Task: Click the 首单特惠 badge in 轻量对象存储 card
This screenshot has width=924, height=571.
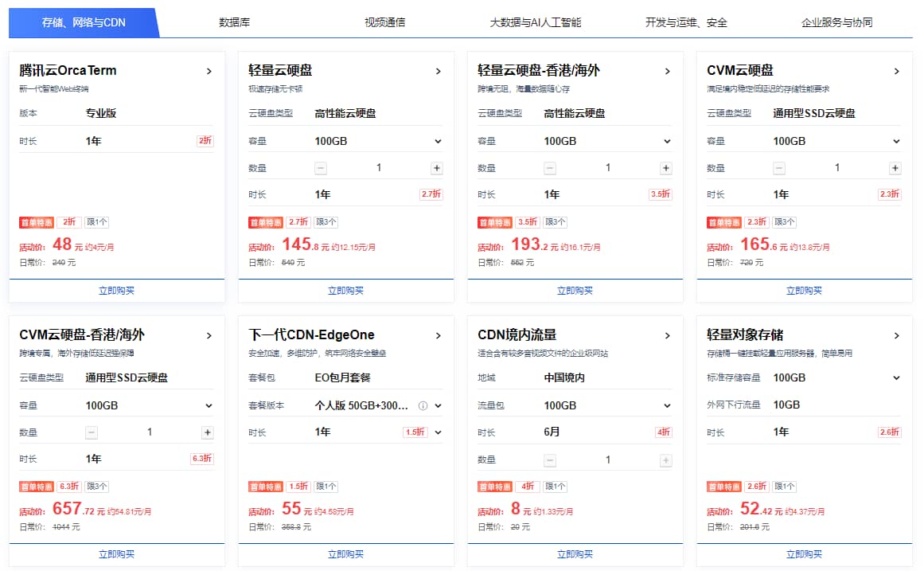Action: pos(723,487)
